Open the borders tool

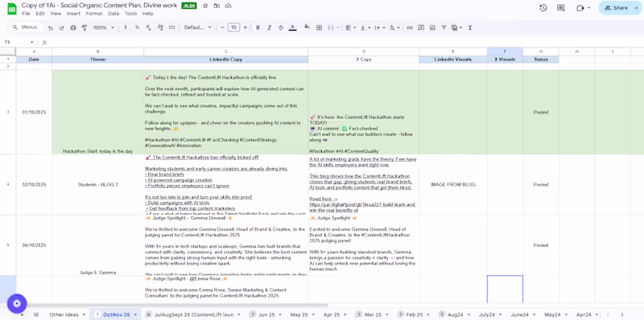click(319, 27)
